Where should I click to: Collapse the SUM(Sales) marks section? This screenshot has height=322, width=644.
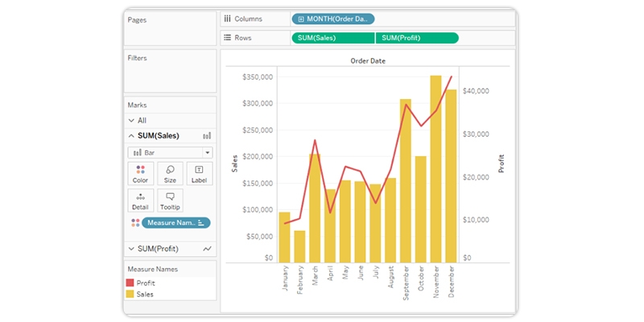coord(132,136)
